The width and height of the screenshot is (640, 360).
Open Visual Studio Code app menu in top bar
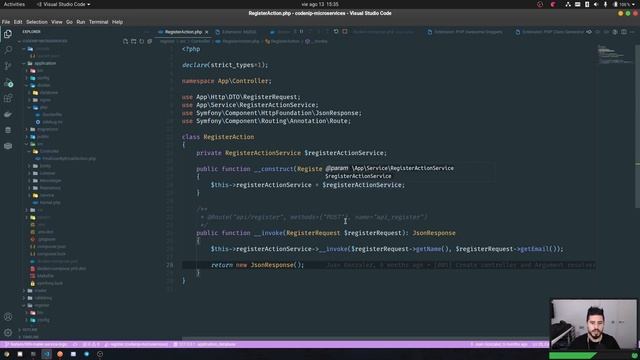click(64, 4)
